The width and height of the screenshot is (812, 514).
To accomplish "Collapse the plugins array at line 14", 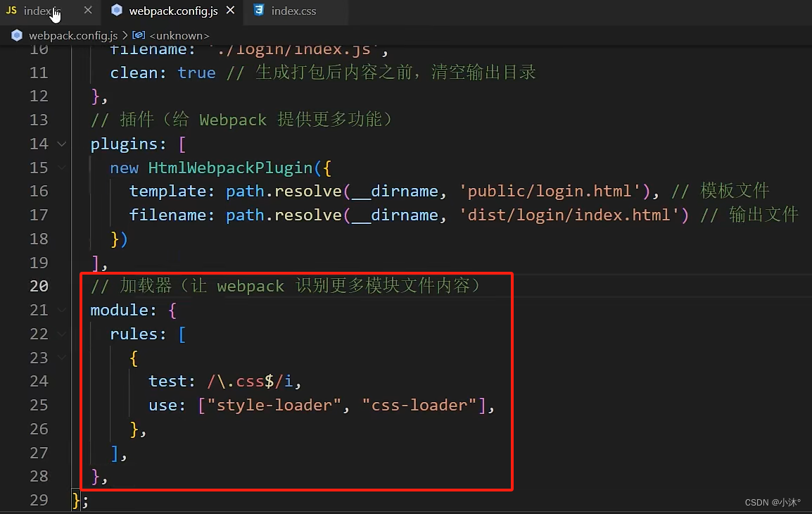I will click(61, 144).
